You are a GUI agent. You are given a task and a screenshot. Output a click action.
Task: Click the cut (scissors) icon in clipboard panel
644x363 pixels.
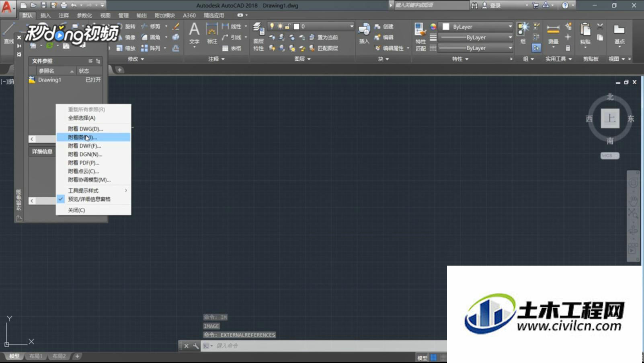(x=600, y=26)
